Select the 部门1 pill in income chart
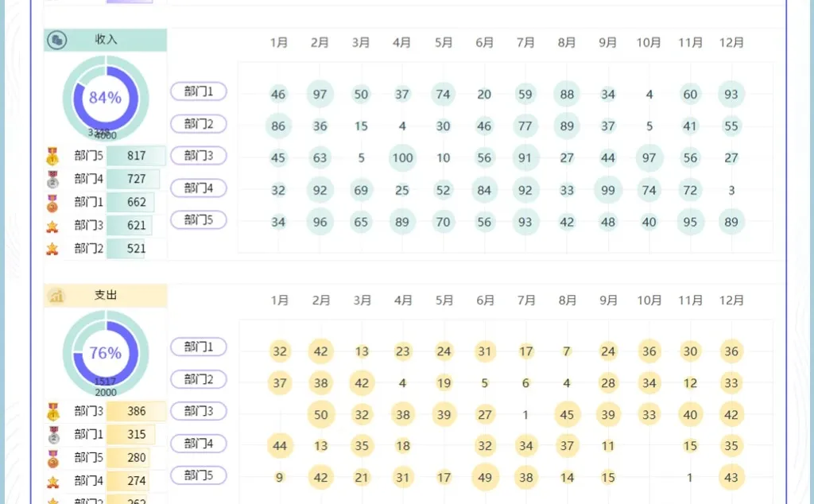Screen dimensions: 814x504 199,91
